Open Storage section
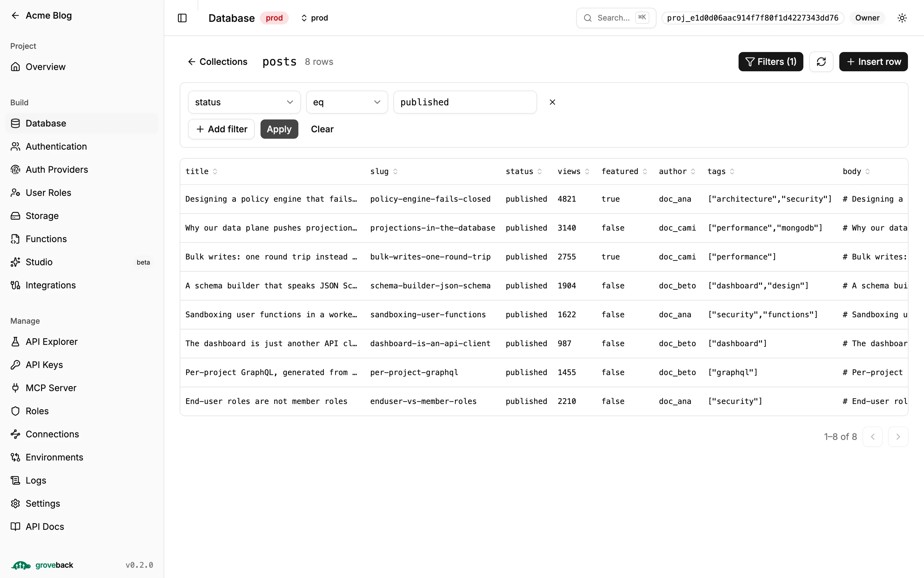 click(82, 216)
